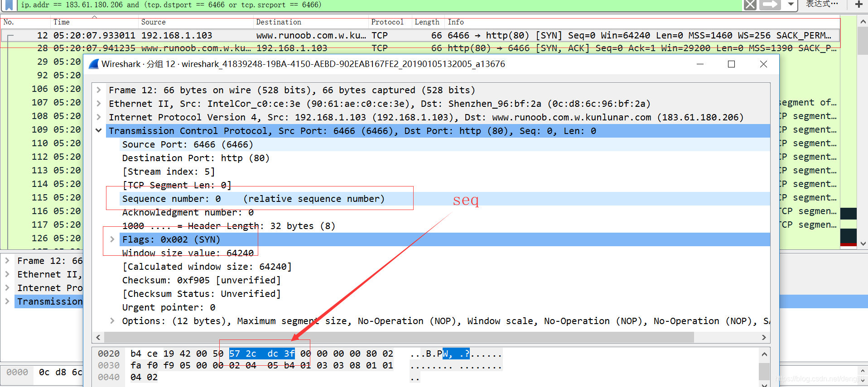The width and height of the screenshot is (868, 387).
Task: Sort by the Info column header
Action: (642, 22)
